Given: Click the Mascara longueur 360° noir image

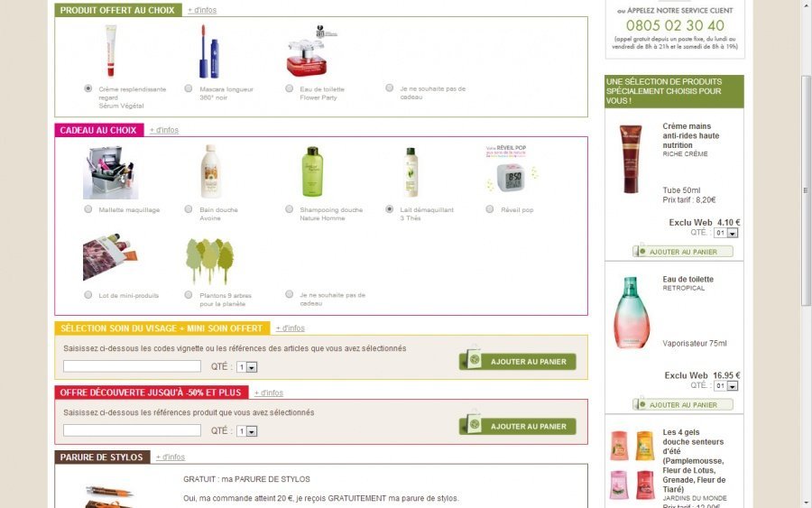Looking at the screenshot, I should tap(209, 51).
